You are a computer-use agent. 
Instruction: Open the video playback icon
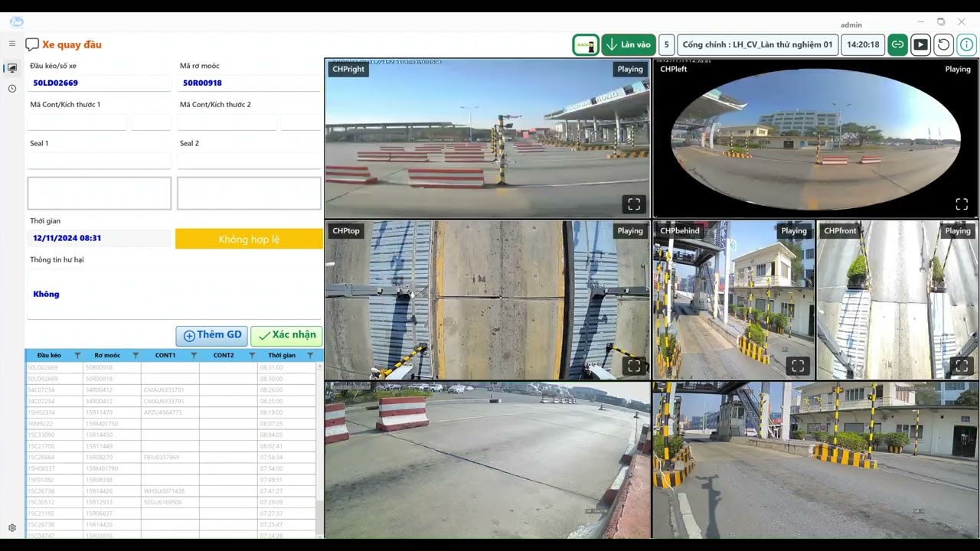tap(921, 45)
